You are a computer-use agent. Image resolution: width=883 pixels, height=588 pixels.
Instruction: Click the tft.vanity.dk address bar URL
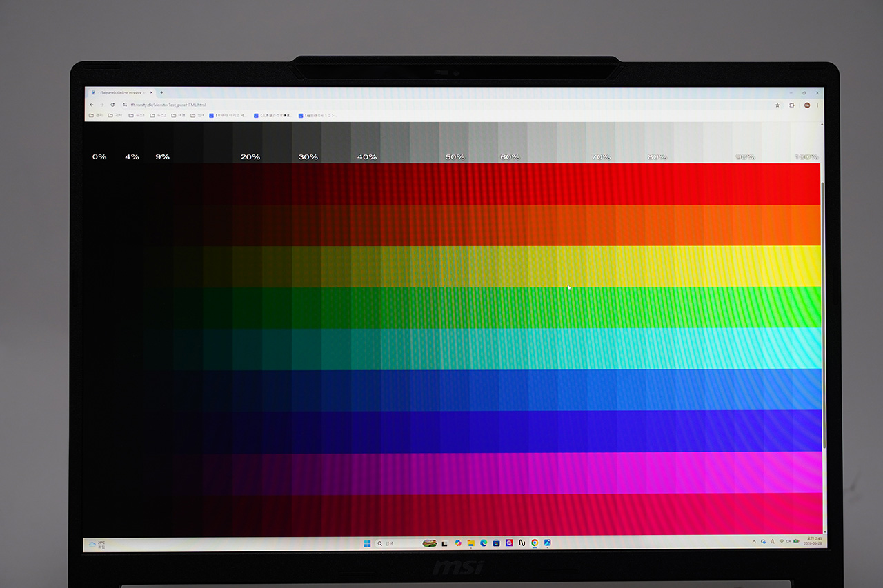pyautogui.click(x=168, y=105)
